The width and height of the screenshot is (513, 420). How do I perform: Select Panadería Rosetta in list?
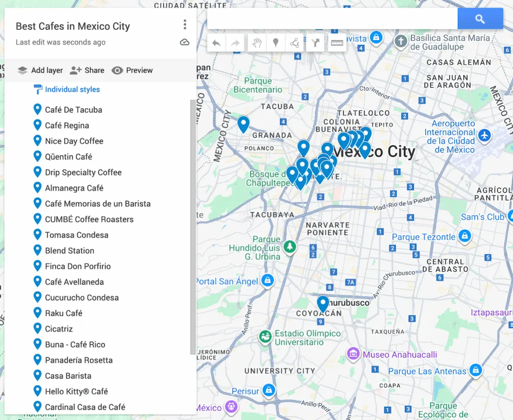pyautogui.click(x=79, y=360)
